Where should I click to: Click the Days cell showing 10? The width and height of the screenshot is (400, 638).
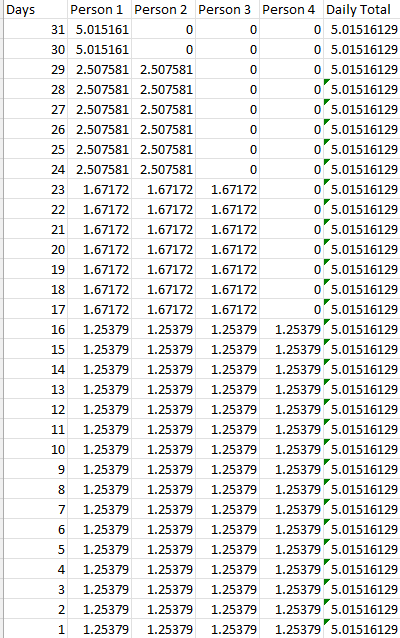(35, 449)
